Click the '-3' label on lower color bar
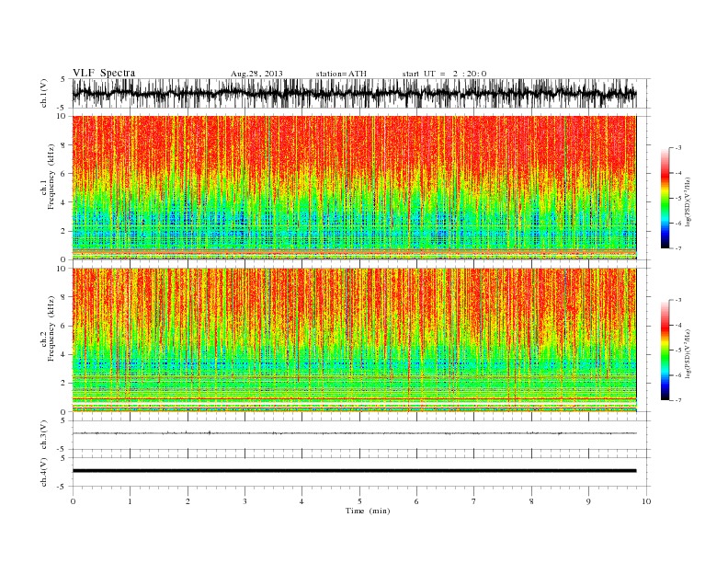728x563 pixels. pos(678,300)
